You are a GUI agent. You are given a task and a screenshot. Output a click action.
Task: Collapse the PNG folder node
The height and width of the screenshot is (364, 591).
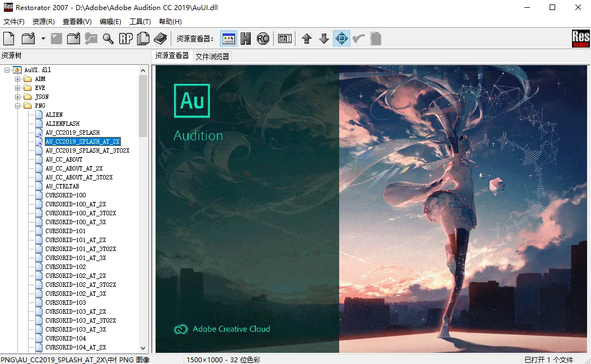pos(17,106)
